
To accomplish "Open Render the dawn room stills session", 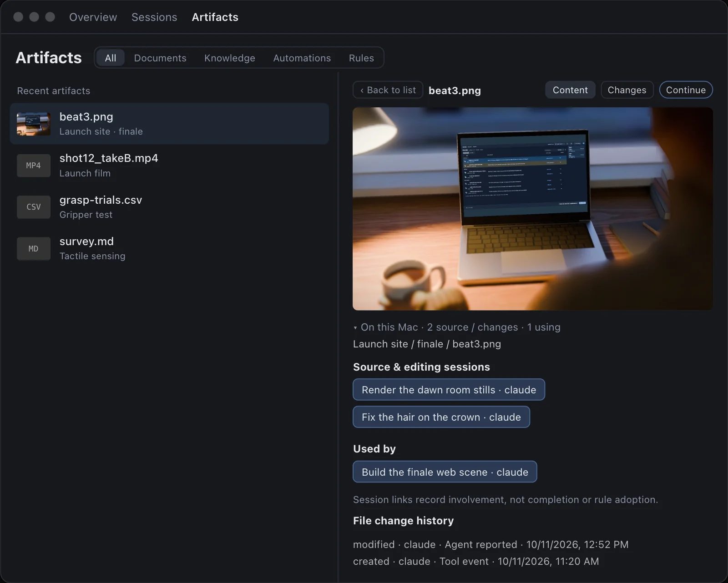I will (x=449, y=390).
